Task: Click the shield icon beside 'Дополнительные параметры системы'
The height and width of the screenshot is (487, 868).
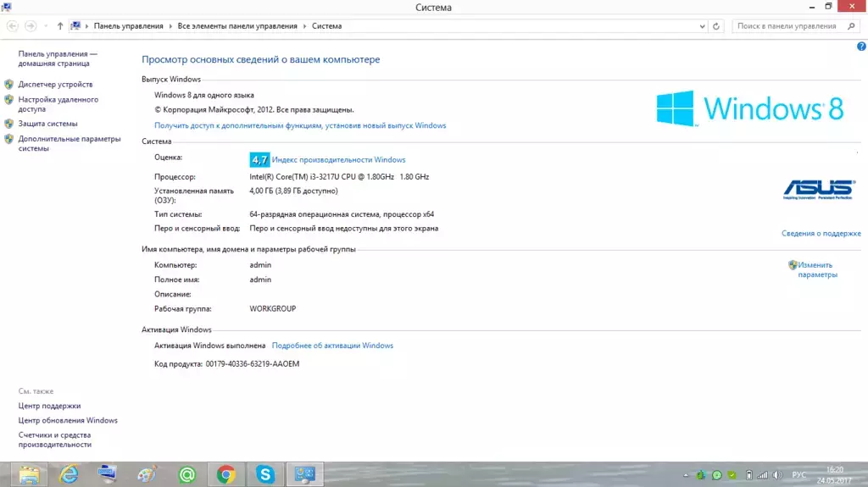Action: click(x=8, y=139)
